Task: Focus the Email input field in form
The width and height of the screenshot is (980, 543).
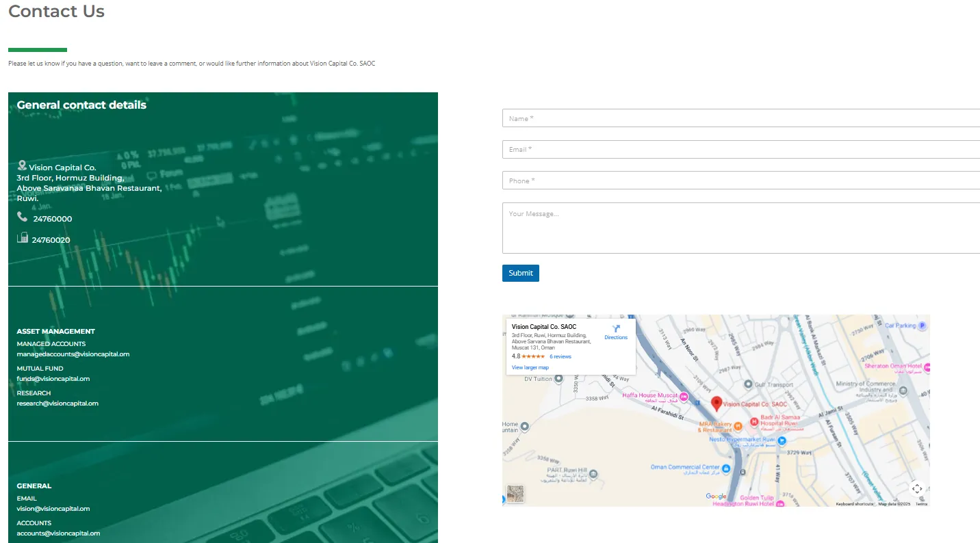Action: click(740, 150)
